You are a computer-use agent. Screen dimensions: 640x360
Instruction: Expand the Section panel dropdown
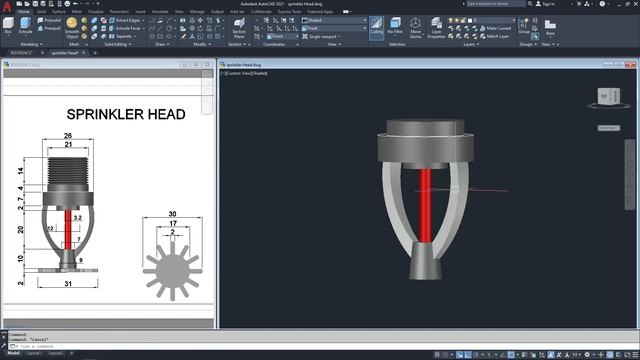[237, 44]
